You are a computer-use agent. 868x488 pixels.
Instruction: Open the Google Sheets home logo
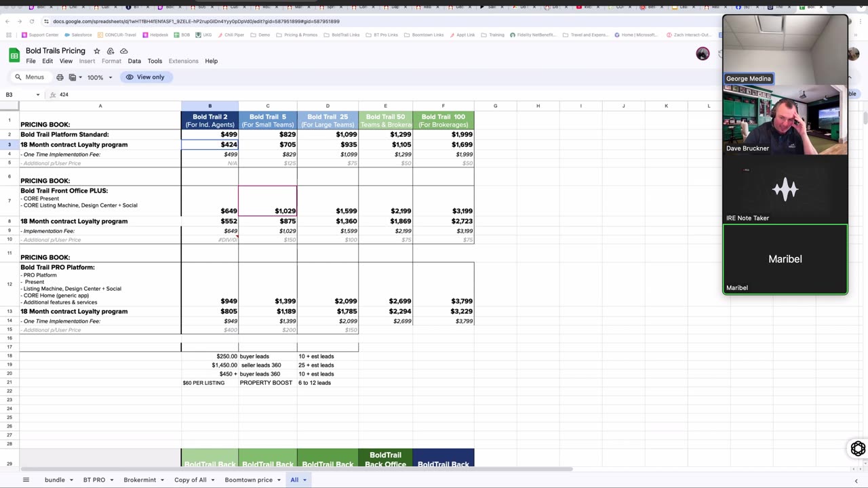pos(14,55)
